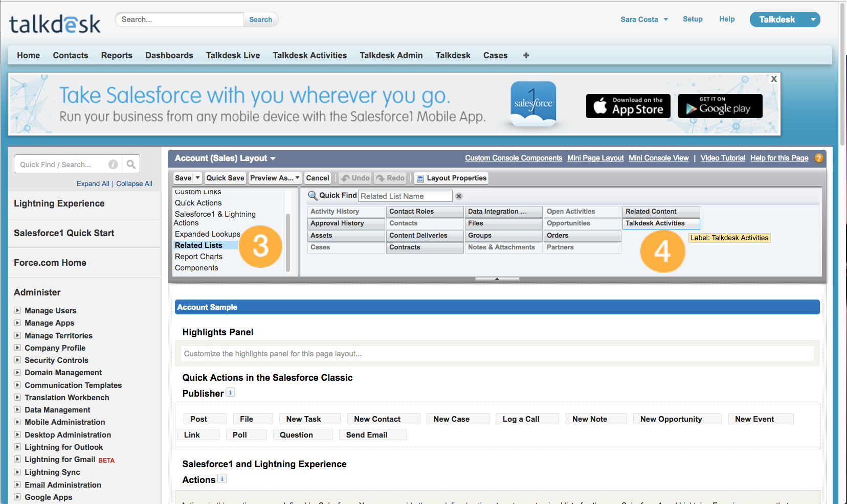Expand the Email Administration tree item
The width and height of the screenshot is (847, 504).
point(17,485)
